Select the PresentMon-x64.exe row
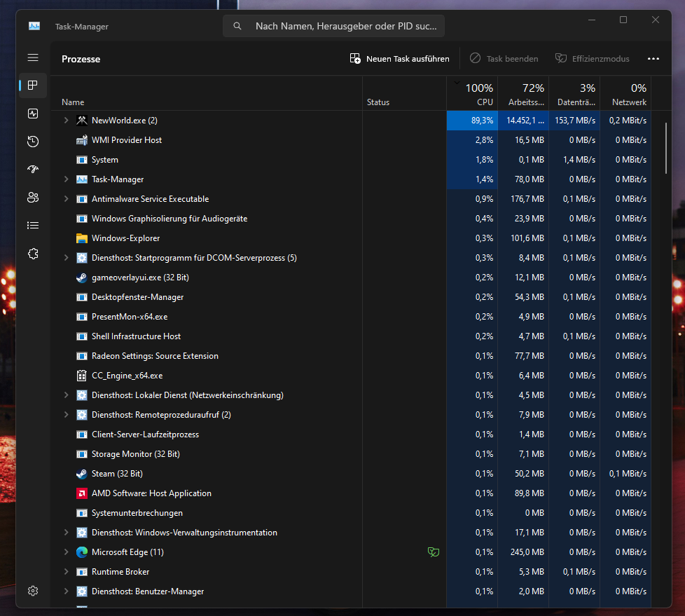The height and width of the screenshot is (616, 685). [351, 317]
